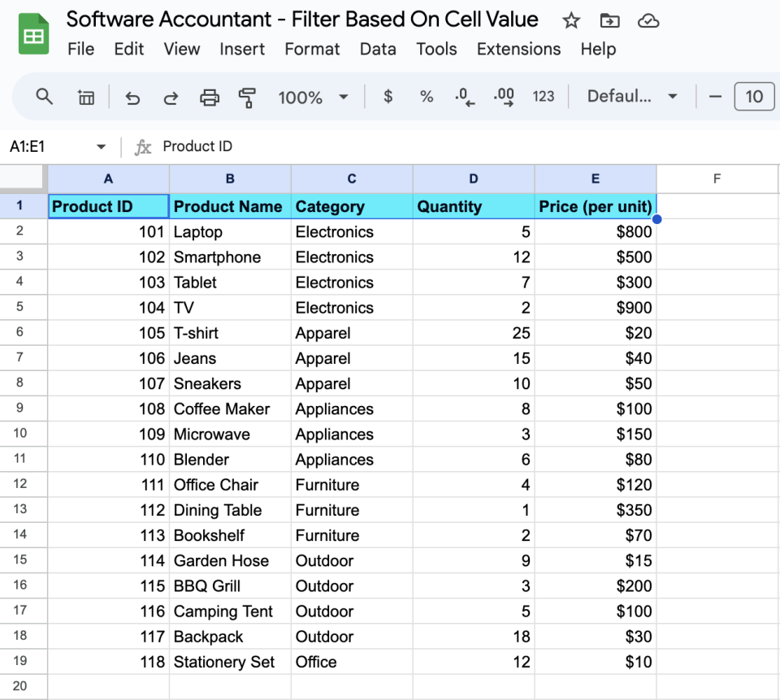The width and height of the screenshot is (780, 700).
Task: Click the Category header cell
Action: click(352, 206)
